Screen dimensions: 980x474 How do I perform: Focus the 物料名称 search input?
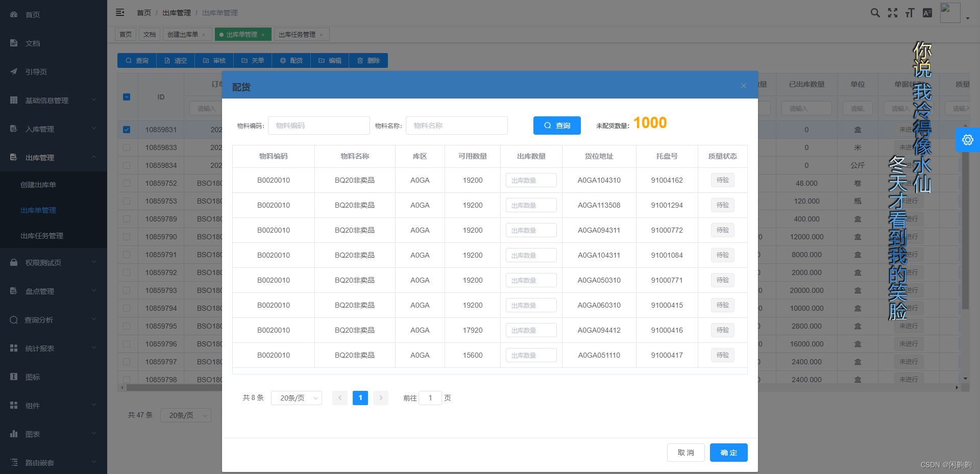tap(457, 126)
